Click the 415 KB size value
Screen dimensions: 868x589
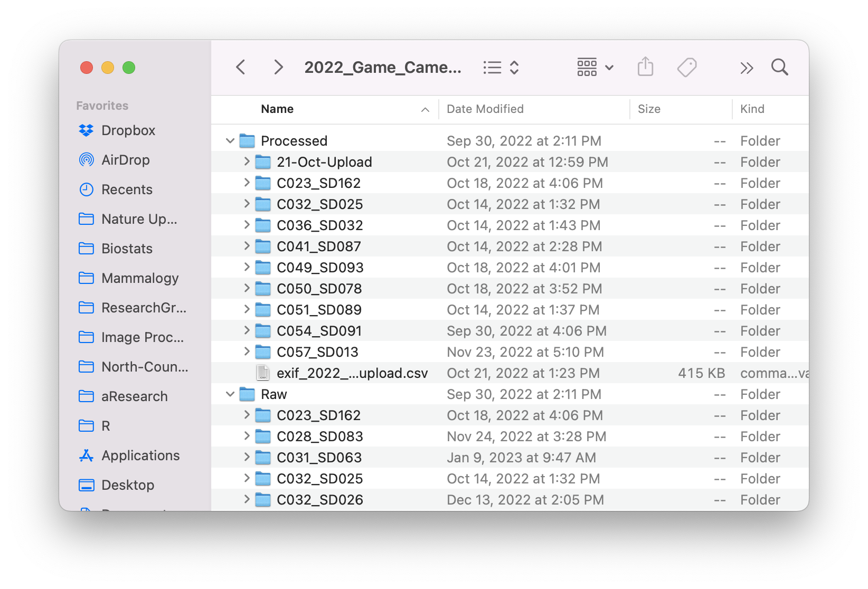[702, 373]
